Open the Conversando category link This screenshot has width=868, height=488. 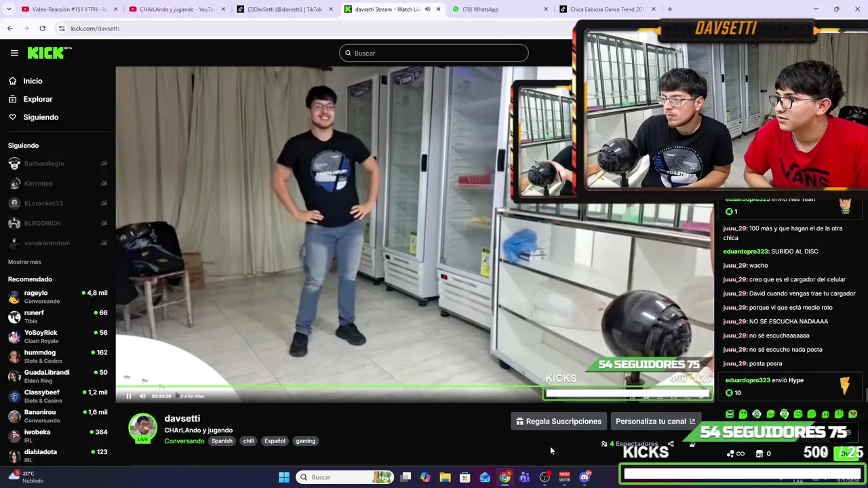pyautogui.click(x=184, y=441)
